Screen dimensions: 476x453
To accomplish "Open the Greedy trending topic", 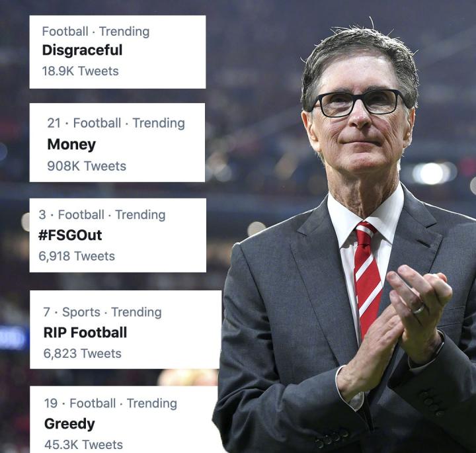I will 69,424.
